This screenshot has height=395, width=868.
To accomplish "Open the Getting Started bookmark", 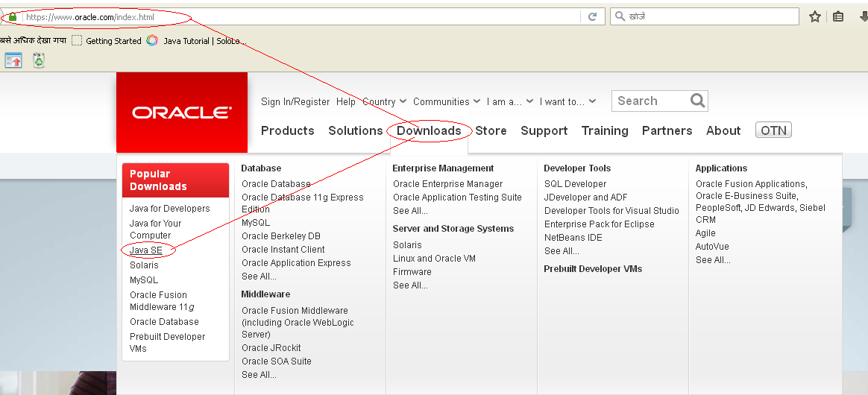I will tap(107, 41).
